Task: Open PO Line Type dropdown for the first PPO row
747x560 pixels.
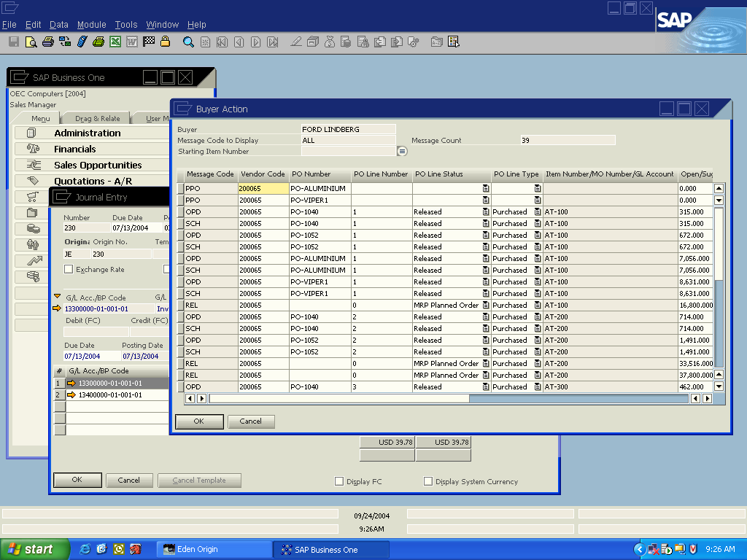Action: coord(538,189)
